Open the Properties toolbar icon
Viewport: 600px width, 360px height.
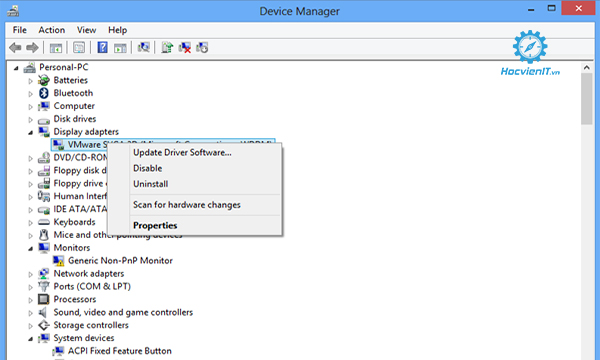click(x=79, y=48)
